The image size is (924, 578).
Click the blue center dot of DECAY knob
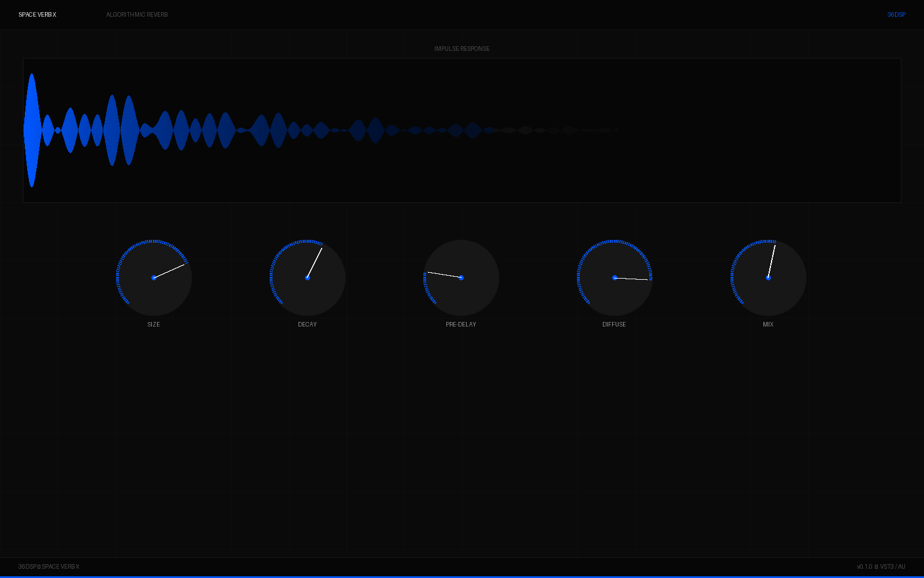click(307, 277)
